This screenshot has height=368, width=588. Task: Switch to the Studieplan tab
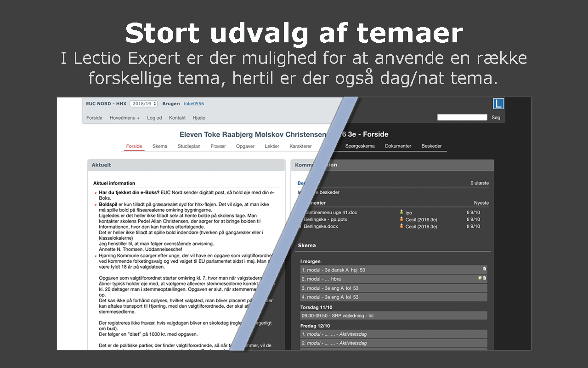click(x=189, y=146)
